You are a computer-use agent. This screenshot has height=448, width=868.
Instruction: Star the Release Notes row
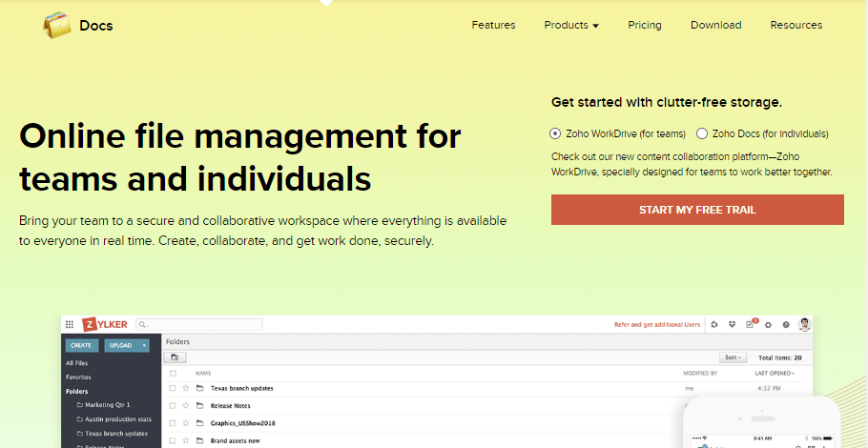click(186, 406)
